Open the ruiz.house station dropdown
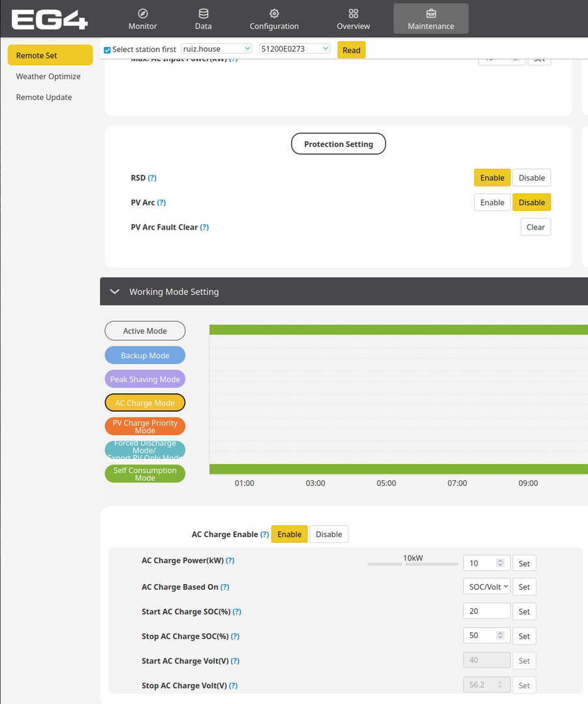This screenshot has height=704, width=588. pos(217,49)
